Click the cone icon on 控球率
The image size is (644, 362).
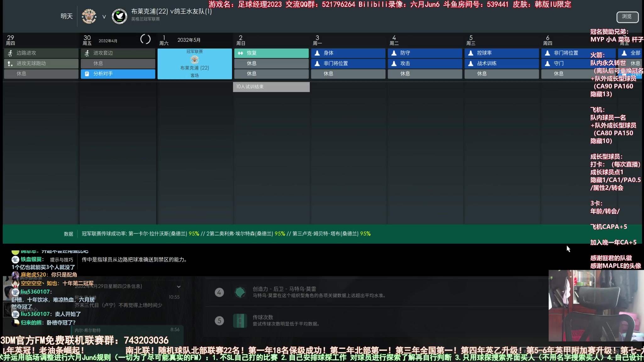pyautogui.click(x=471, y=53)
